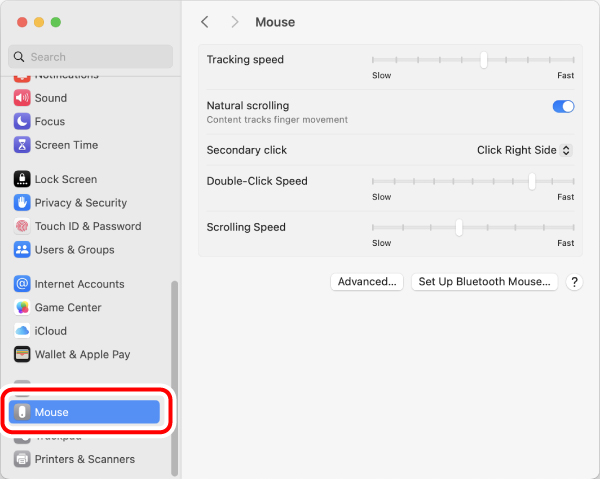Click the Tracking speed slider knob
The height and width of the screenshot is (479, 600).
pyautogui.click(x=484, y=60)
